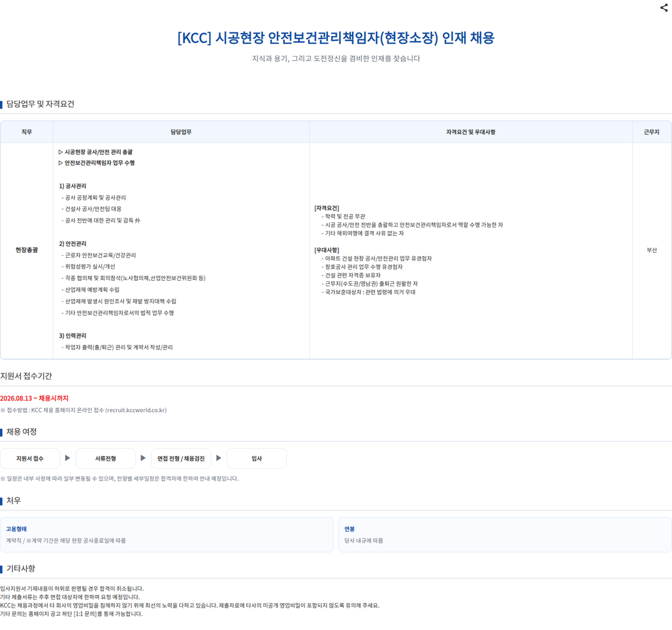Click the 서류전형 step box
672x630 pixels.
pyautogui.click(x=105, y=458)
